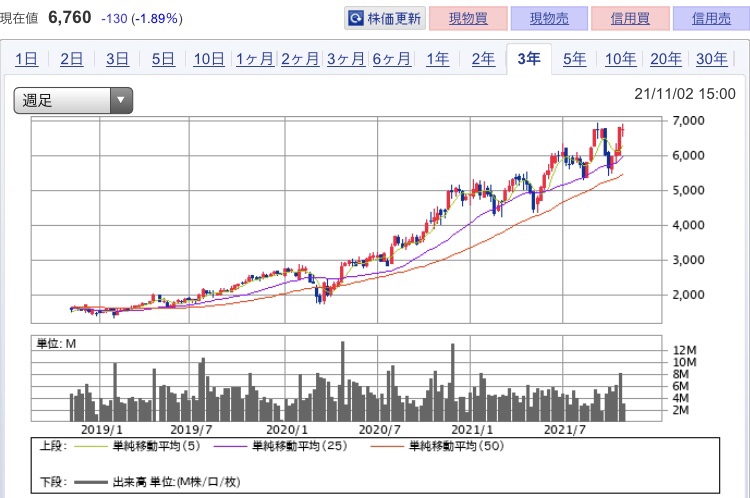Select the 3ヶ月 period tab
Screen dimensions: 750x498
[346, 59]
